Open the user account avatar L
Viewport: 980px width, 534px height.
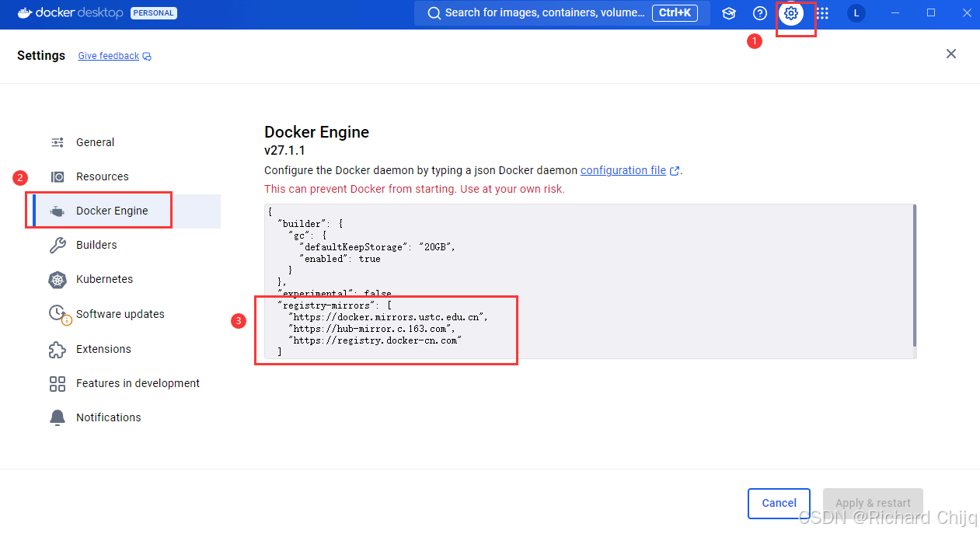click(856, 13)
